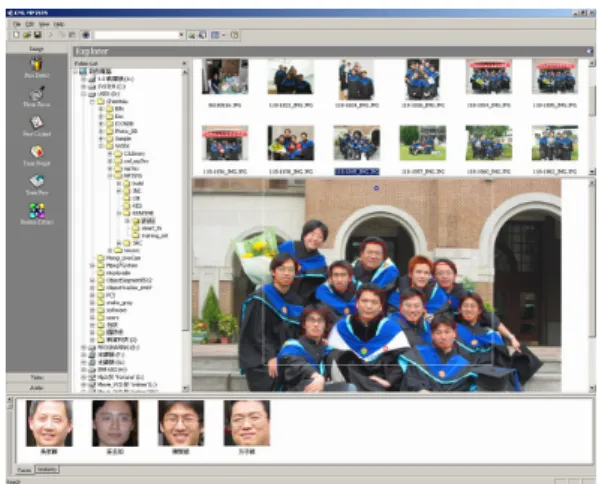Switch to the Audio sidebar section
599x484 pixels.
click(37, 387)
